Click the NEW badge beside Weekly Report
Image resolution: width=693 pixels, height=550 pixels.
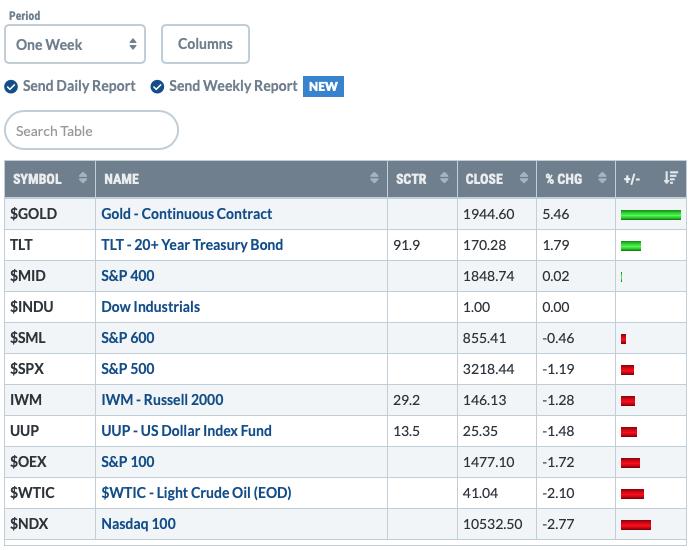(323, 86)
